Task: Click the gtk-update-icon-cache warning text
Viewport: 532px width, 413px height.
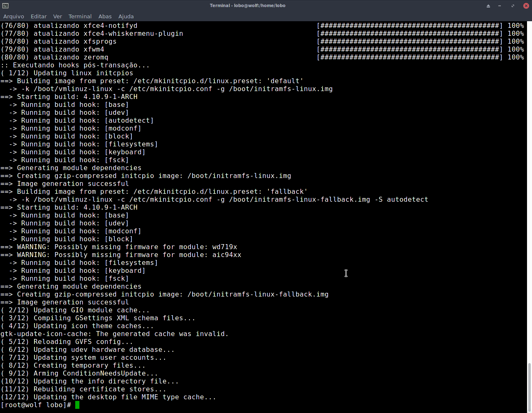Action: [x=114, y=334]
